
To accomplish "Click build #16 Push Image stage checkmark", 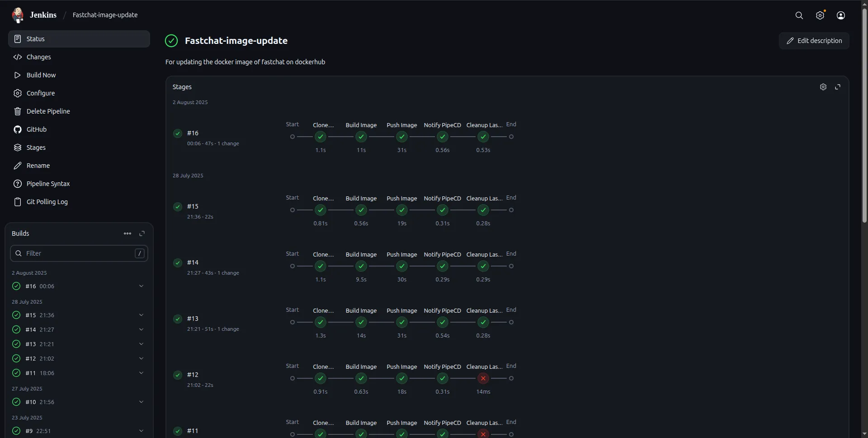I will tap(402, 137).
